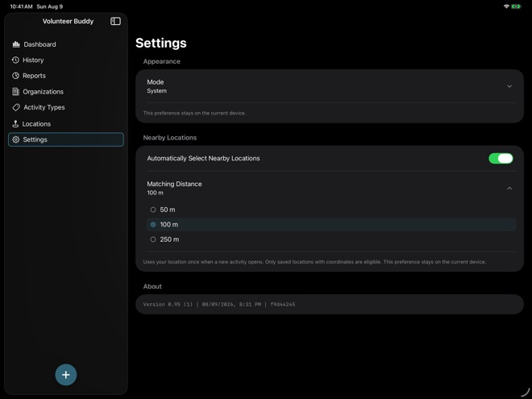Go to History in sidebar
Viewport: 532px width, 399px height.
coord(66,60)
